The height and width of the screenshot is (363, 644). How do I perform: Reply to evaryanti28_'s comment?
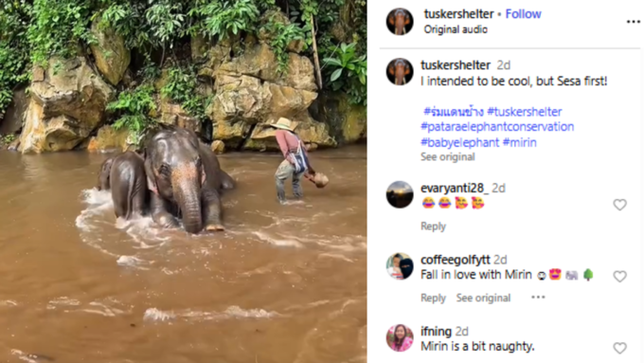click(433, 227)
